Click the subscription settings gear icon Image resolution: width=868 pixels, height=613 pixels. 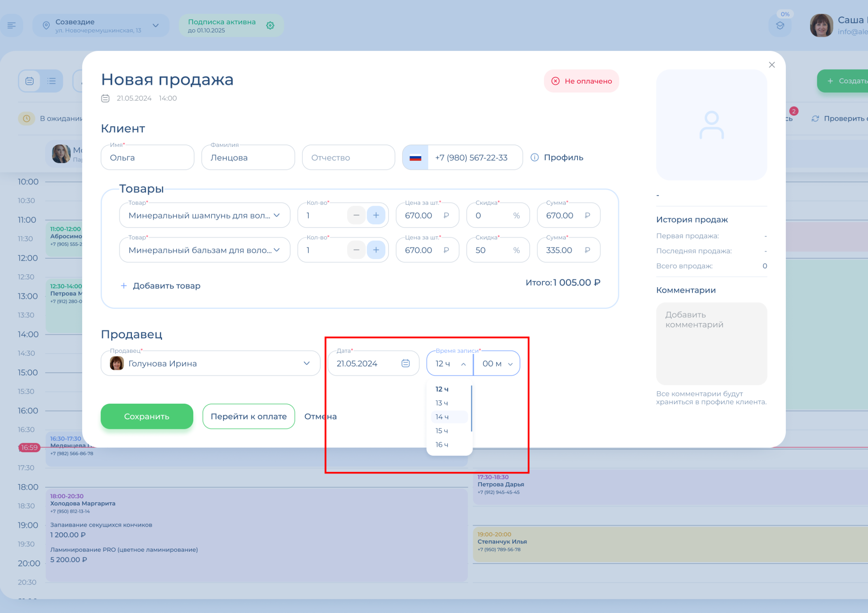[270, 26]
